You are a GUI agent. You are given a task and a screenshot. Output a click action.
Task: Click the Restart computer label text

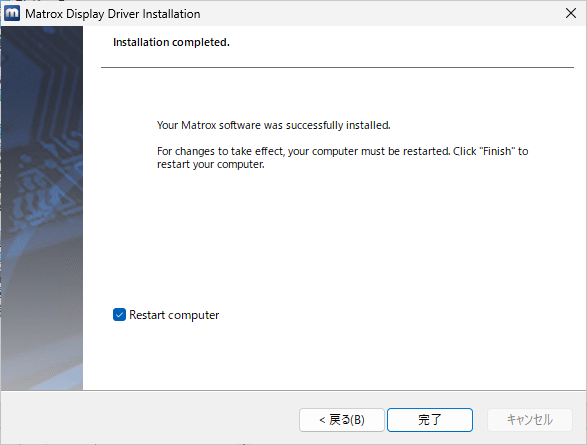point(174,315)
